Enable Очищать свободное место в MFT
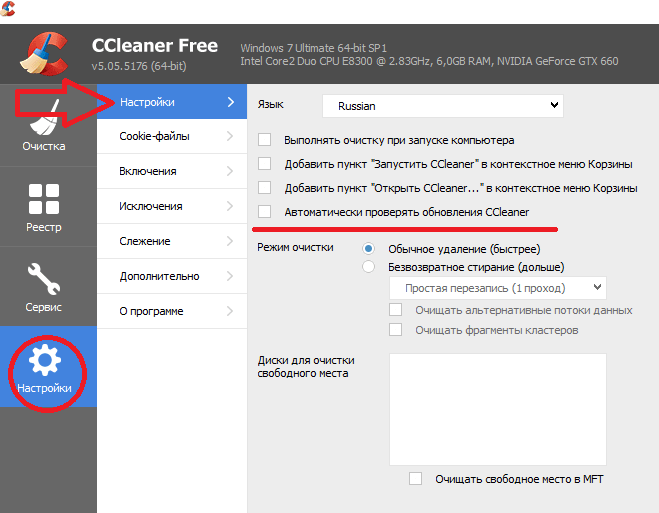The width and height of the screenshot is (659, 513). pyautogui.click(x=416, y=479)
